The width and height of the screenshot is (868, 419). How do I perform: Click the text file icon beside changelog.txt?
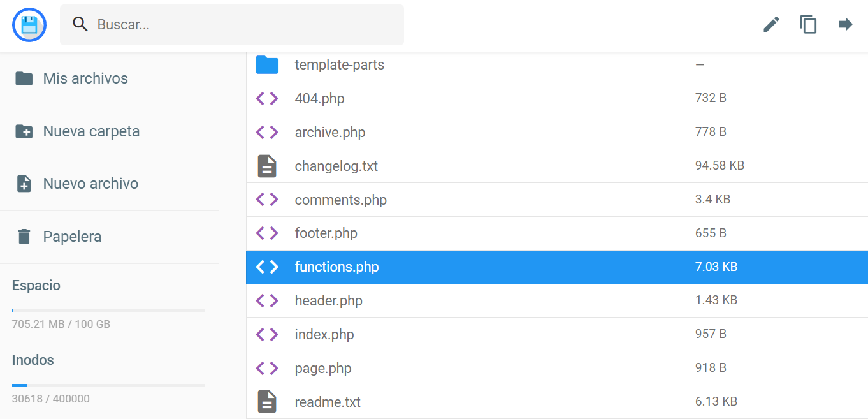tap(267, 166)
